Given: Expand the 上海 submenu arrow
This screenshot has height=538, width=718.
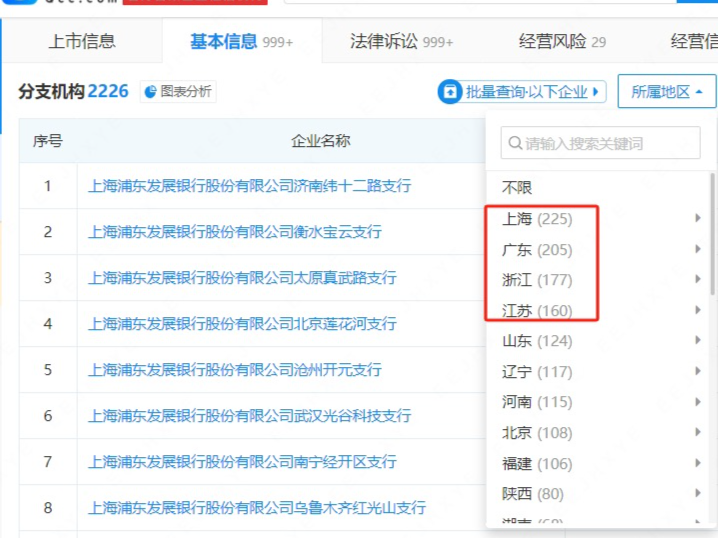Looking at the screenshot, I should pyautogui.click(x=697, y=218).
